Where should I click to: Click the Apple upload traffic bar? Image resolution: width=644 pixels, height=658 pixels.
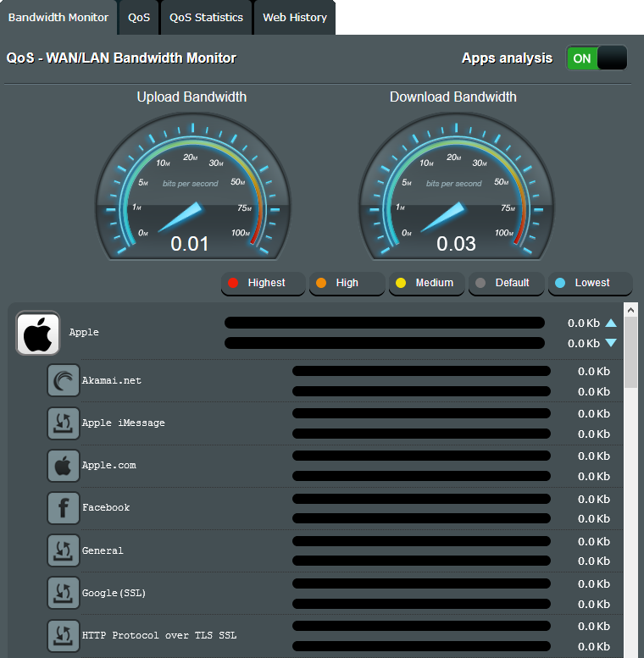[385, 323]
